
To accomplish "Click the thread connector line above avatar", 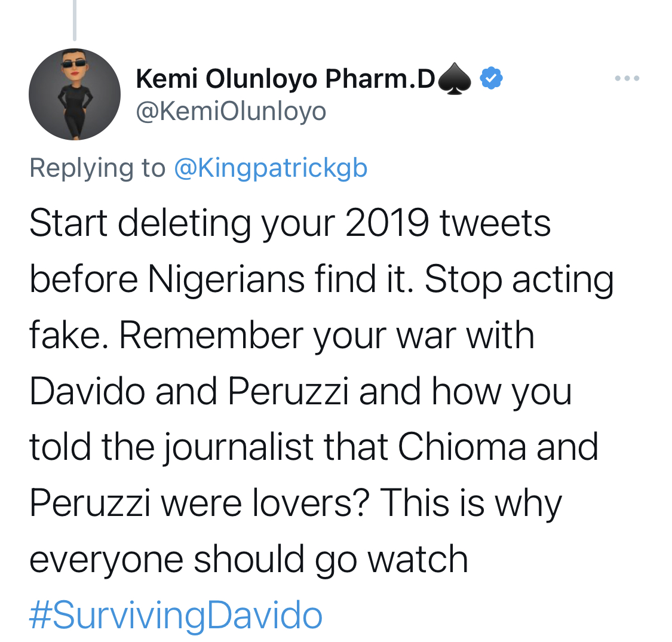I will [x=75, y=20].
